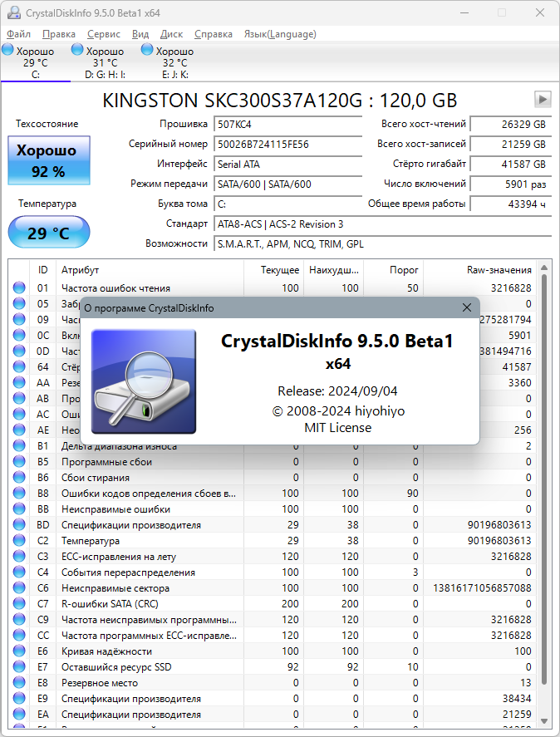Click the © 2008-2024 hiyohiyo link
Screen dimensions: 560x737
[x=338, y=410]
